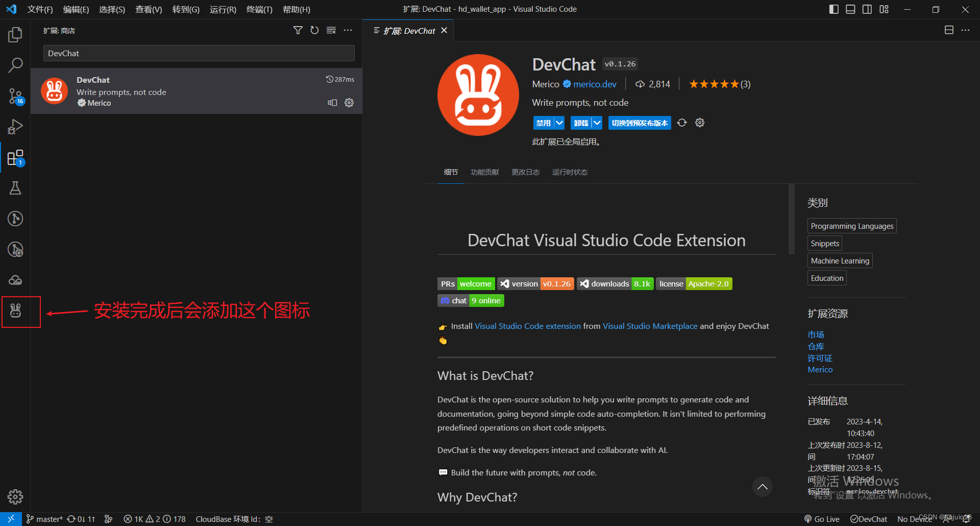Open the Run and Debug view
The image size is (980, 526).
pyautogui.click(x=15, y=127)
